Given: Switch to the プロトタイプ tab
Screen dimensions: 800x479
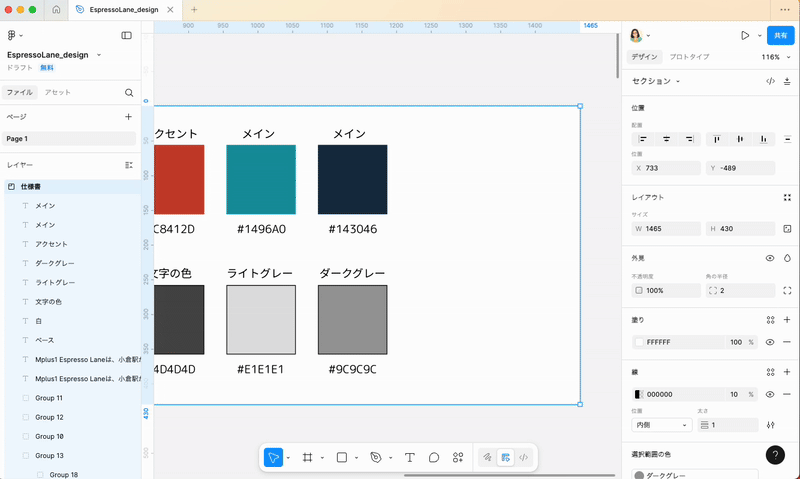Looking at the screenshot, I should pos(689,57).
